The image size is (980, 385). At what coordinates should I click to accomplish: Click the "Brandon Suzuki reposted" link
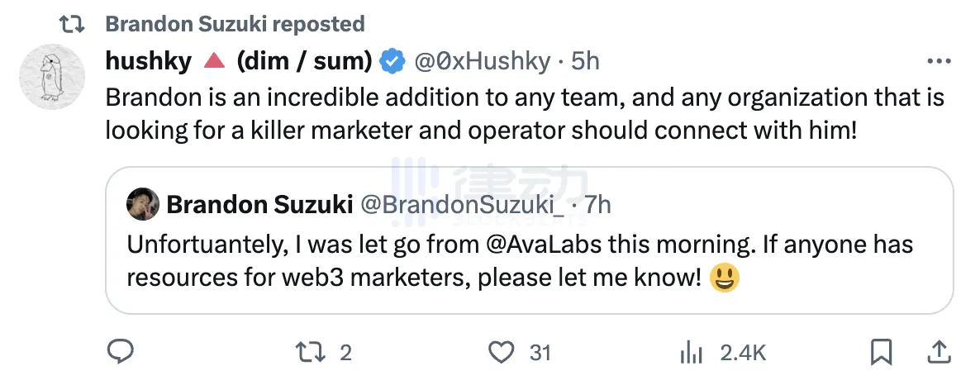(x=235, y=24)
